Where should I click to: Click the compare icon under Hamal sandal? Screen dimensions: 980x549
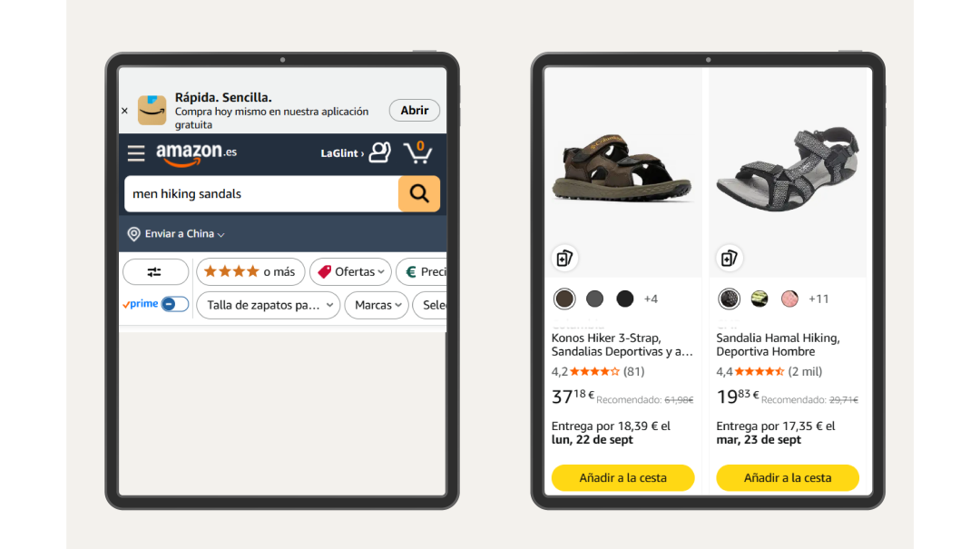coord(729,259)
